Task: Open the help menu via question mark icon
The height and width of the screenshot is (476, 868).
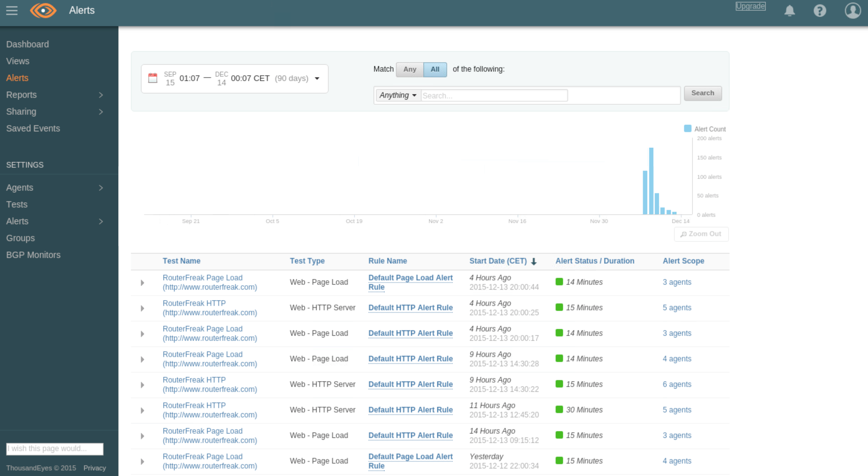Action: (x=820, y=10)
